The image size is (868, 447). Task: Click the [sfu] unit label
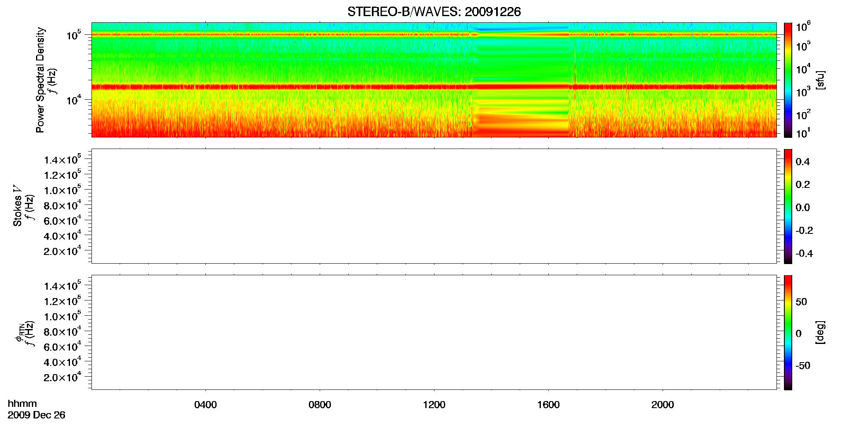[820, 80]
